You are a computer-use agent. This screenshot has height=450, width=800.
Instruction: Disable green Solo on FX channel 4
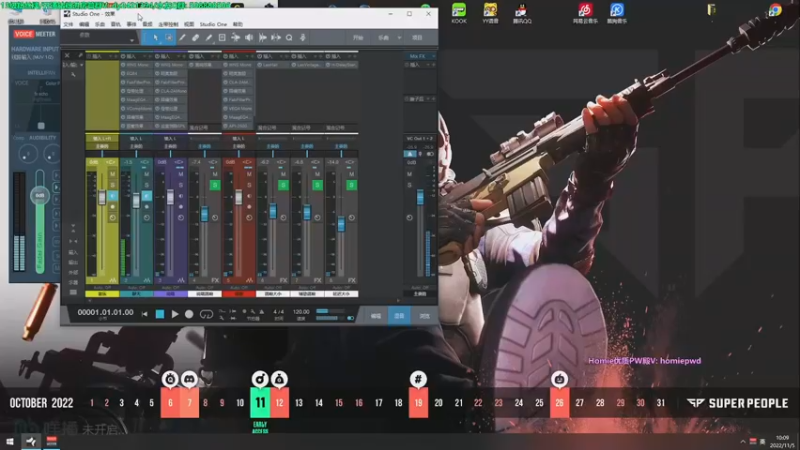pyautogui.click(x=215, y=185)
